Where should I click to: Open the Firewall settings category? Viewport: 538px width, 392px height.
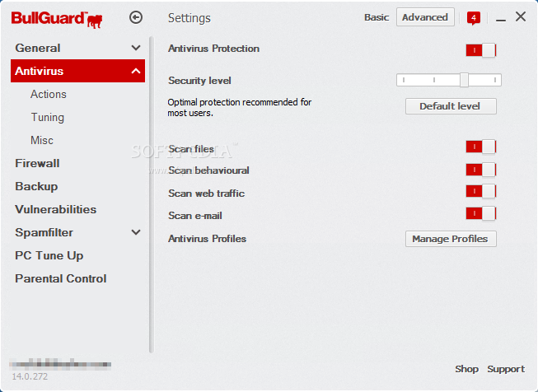(37, 163)
